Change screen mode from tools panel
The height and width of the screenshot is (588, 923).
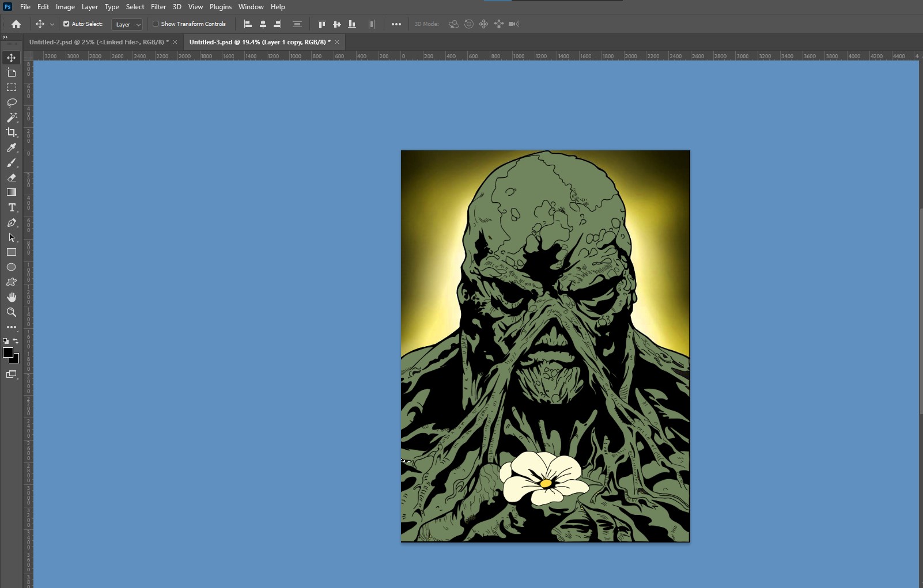11,374
